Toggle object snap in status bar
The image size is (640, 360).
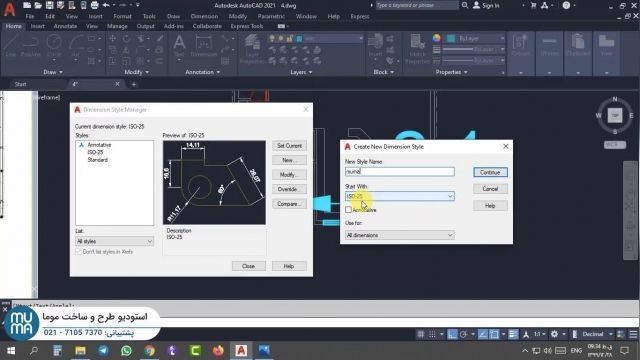point(494,334)
